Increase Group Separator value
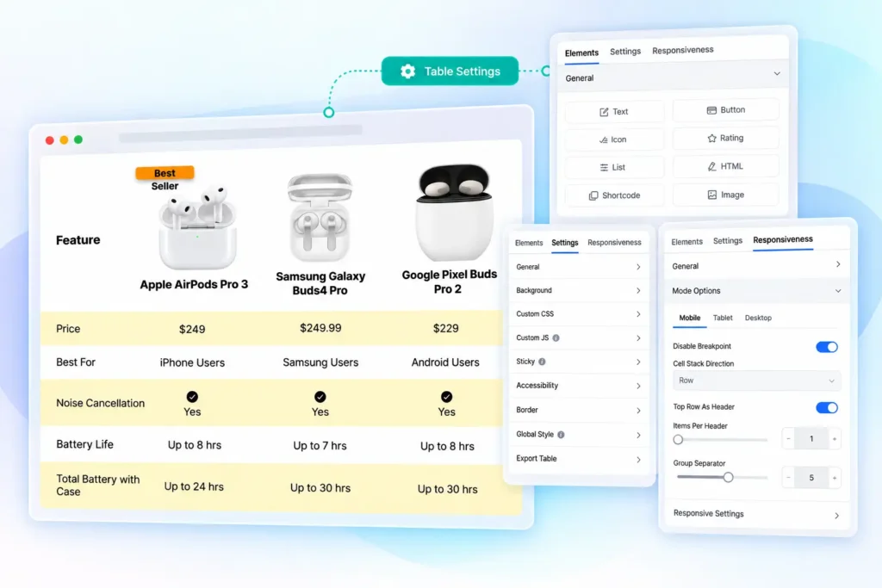This screenshot has width=882, height=588. 835,478
